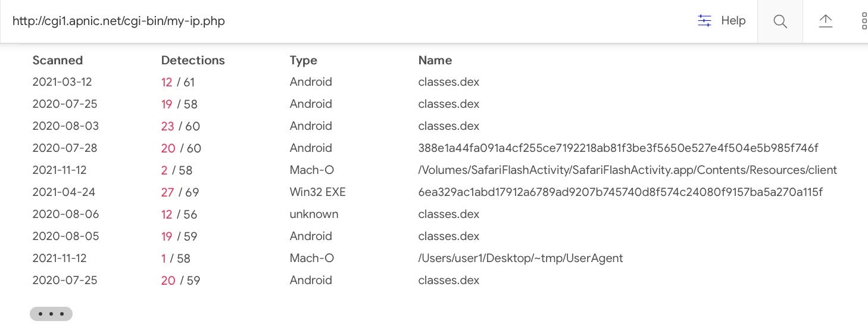Click the 2 / 58 detection ratio
Viewport: 868px width, 327px height.
[177, 170]
